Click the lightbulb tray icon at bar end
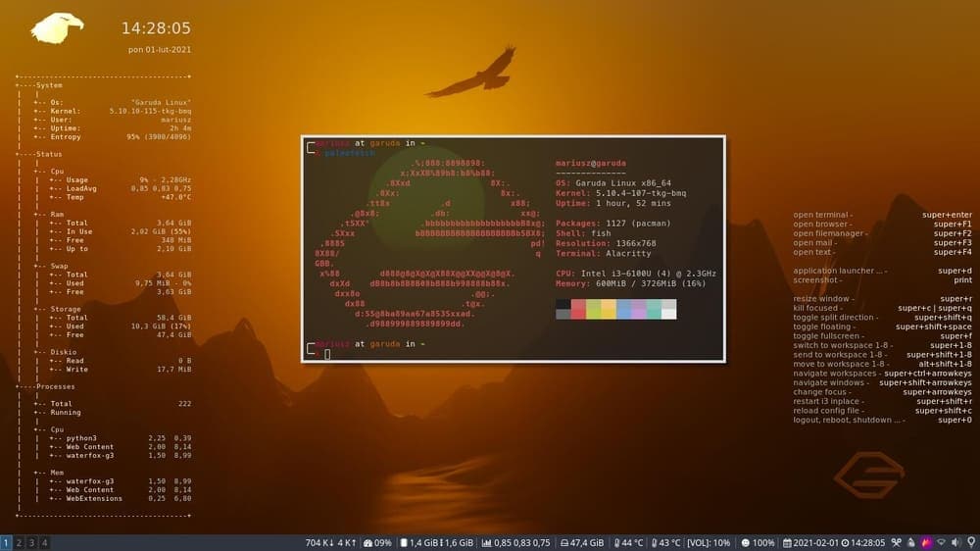The height and width of the screenshot is (551, 980). coord(971,542)
